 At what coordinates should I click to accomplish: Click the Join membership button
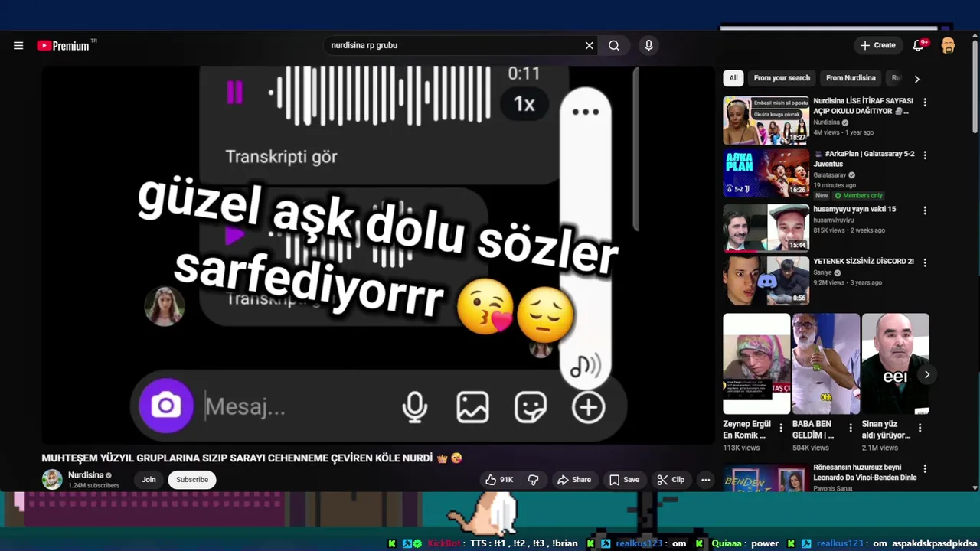149,480
